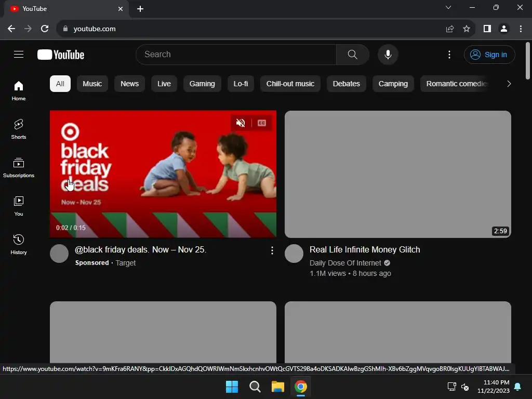This screenshot has width=532, height=399.
Task: Activate voice search microphone
Action: point(388,54)
